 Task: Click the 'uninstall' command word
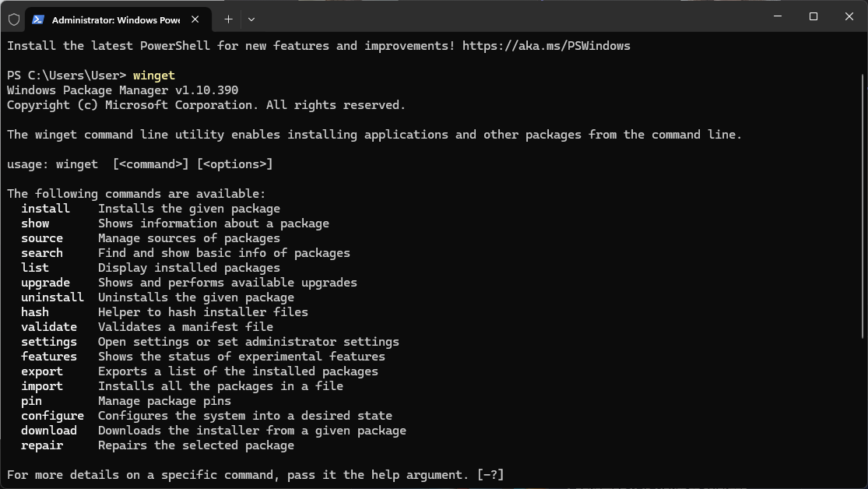[53, 297]
